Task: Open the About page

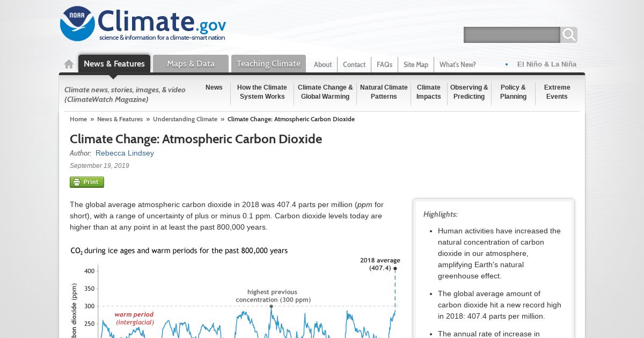Action: pos(323,64)
